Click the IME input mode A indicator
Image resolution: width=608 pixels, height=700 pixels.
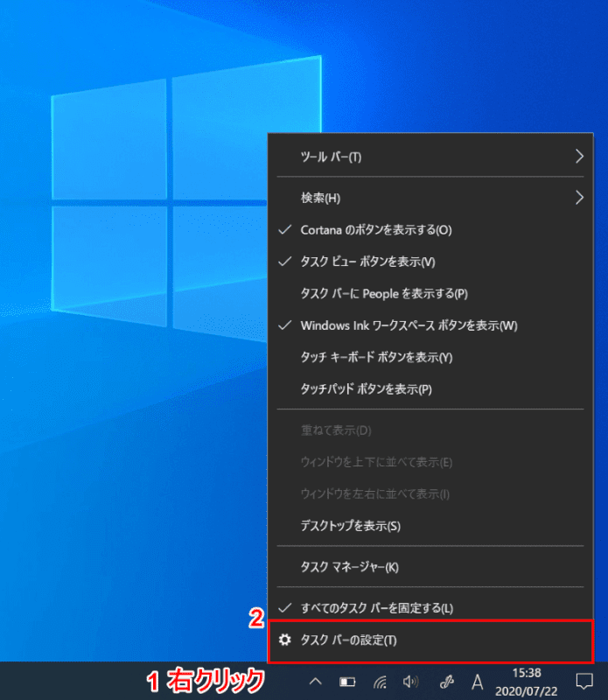click(477, 682)
